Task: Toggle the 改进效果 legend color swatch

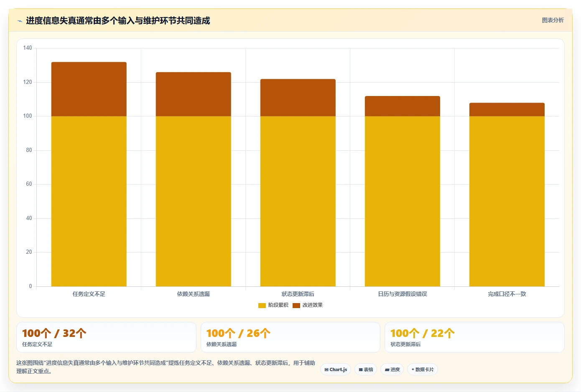Action: (296, 306)
